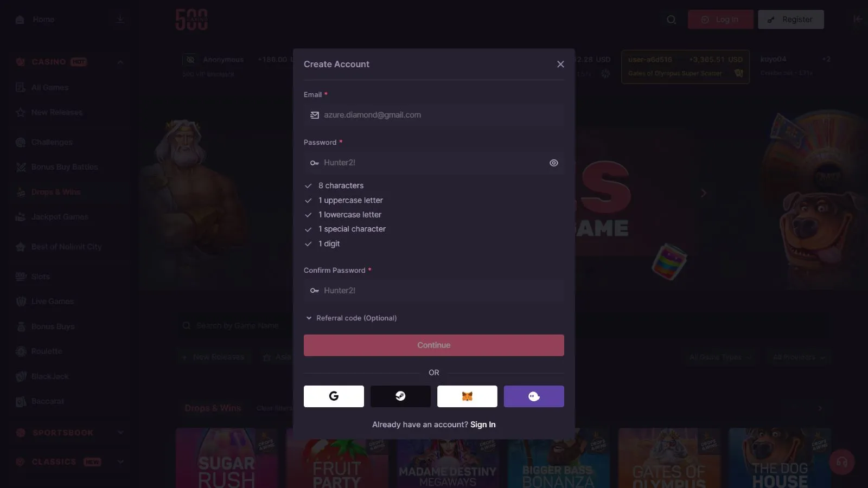The height and width of the screenshot is (488, 868).
Task: Expand the CLASSICS sidebar section
Action: (120, 462)
